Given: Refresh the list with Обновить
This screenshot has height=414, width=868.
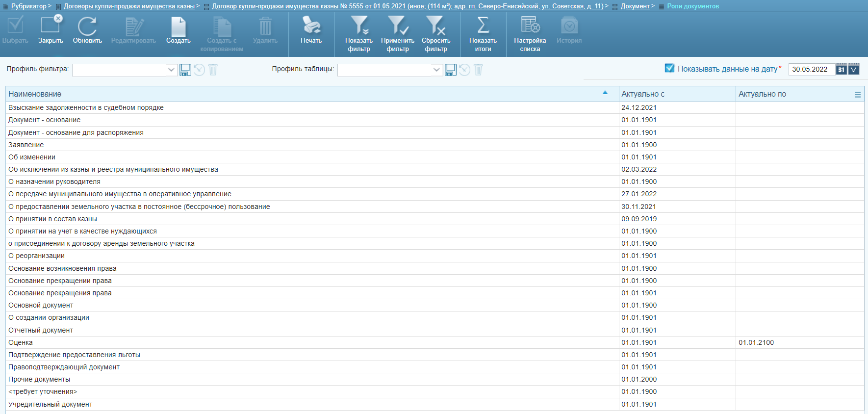Looking at the screenshot, I should 87,26.
